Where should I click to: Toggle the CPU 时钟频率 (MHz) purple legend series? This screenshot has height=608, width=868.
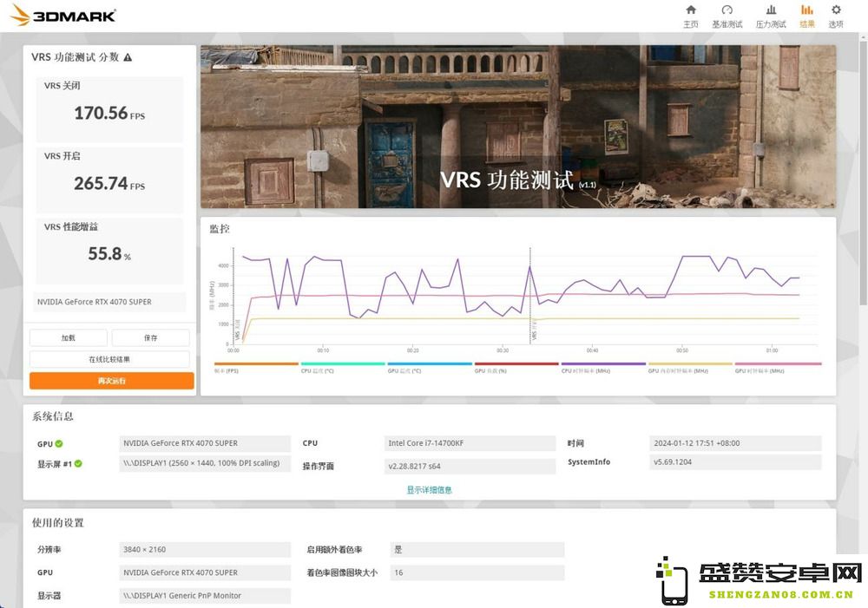click(603, 368)
